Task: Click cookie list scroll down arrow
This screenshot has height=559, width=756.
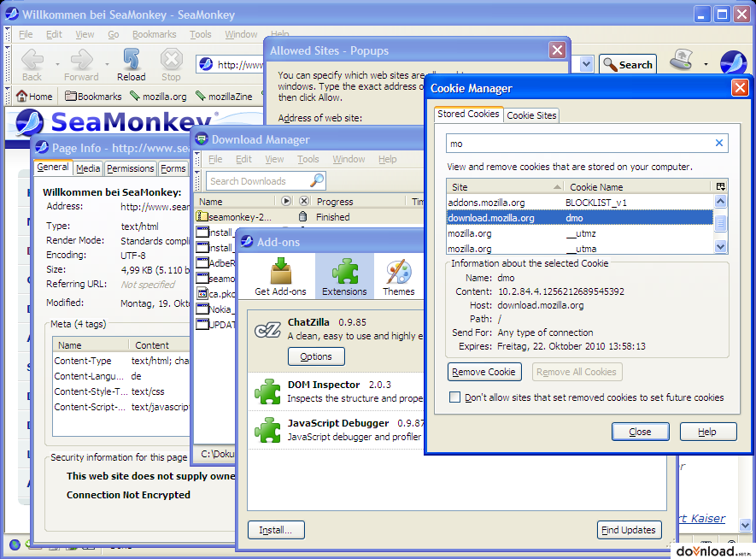Action: pos(720,246)
